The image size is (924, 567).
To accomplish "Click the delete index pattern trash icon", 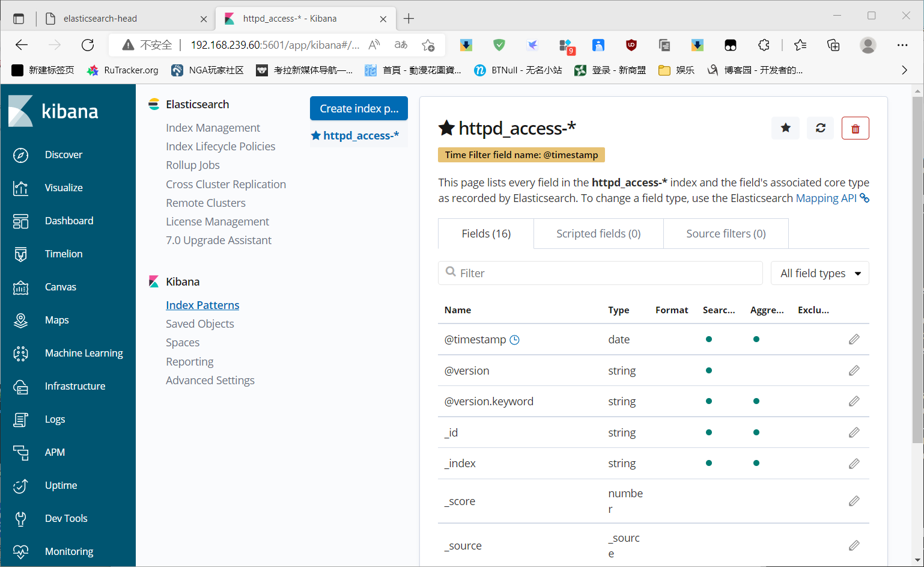I will tap(855, 128).
